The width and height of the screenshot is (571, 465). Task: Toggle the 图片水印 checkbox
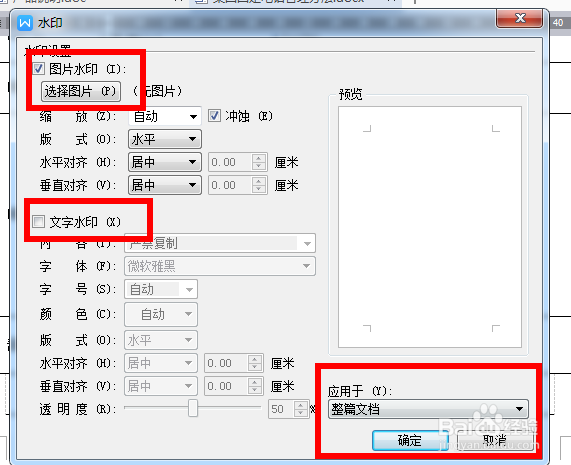pyautogui.click(x=39, y=68)
